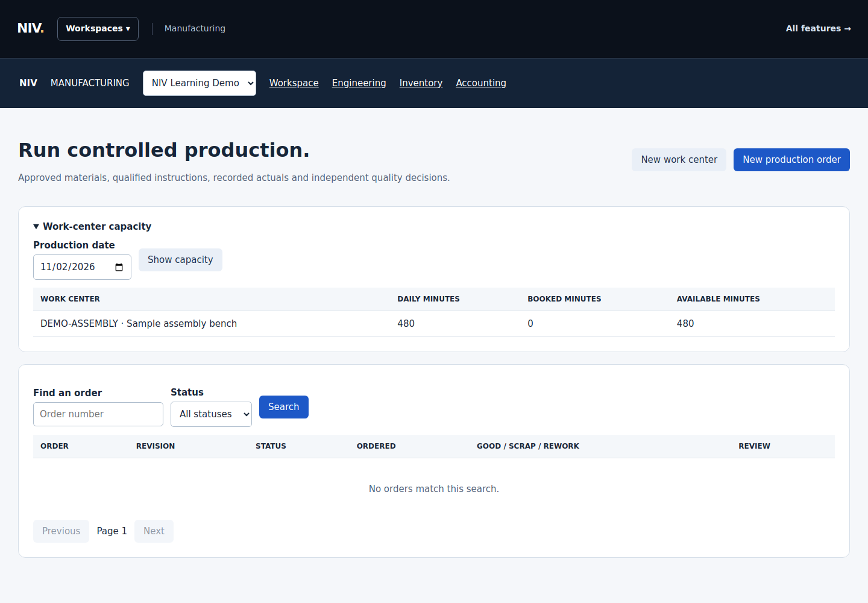Click the Show capacity button
Viewport: 868px width, 603px height.
click(180, 260)
